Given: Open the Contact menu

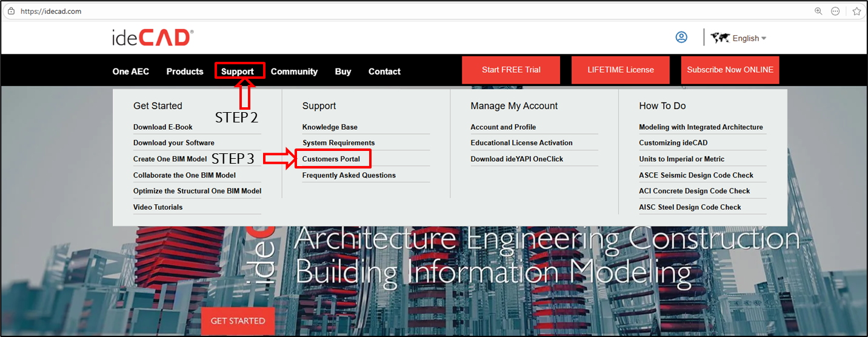Looking at the screenshot, I should pos(384,72).
